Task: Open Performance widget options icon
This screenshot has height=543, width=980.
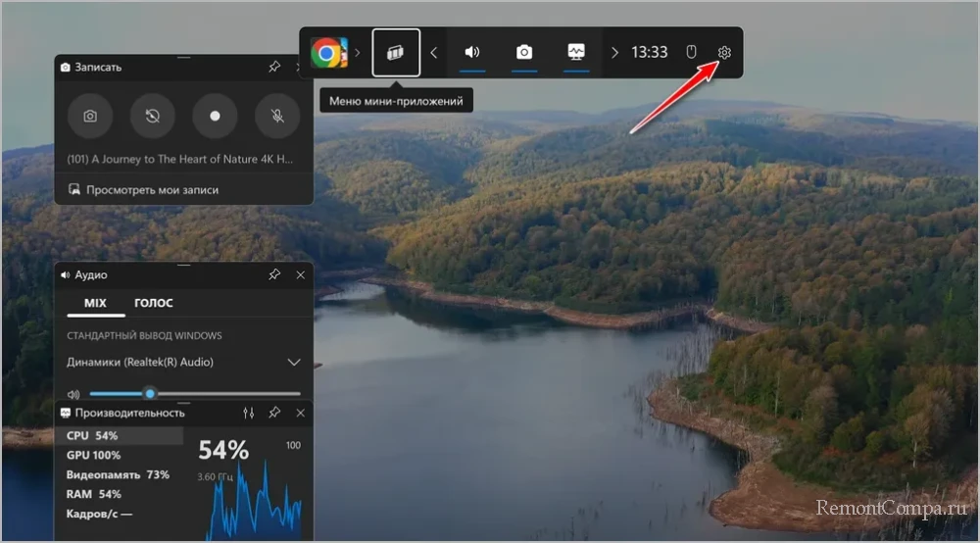Action: tap(248, 413)
